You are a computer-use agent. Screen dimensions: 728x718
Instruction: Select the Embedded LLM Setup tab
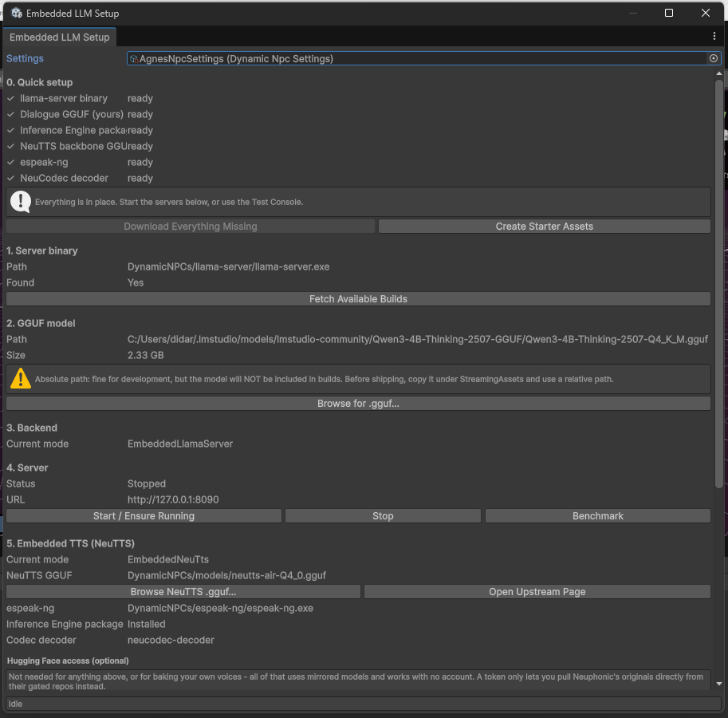point(60,37)
